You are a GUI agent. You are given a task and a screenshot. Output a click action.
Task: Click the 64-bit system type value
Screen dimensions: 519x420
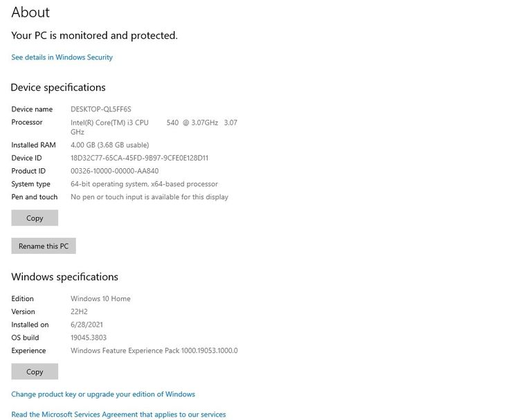point(144,184)
